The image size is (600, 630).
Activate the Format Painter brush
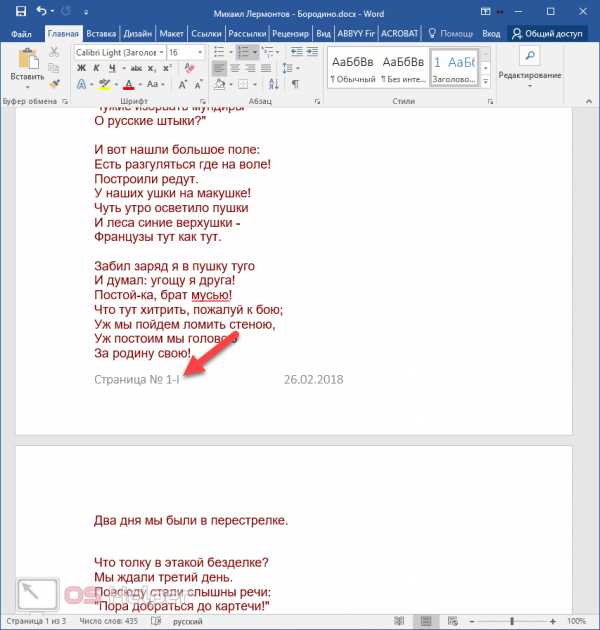tap(55, 84)
